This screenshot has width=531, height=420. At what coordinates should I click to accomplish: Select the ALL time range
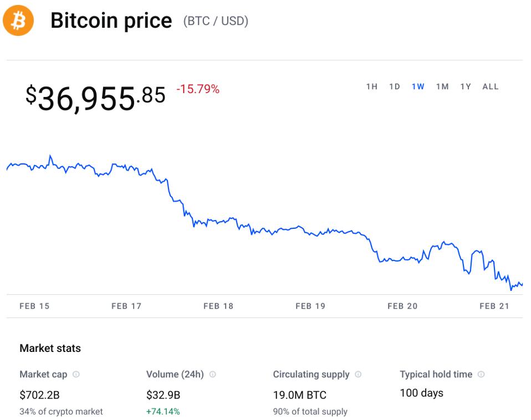point(491,86)
